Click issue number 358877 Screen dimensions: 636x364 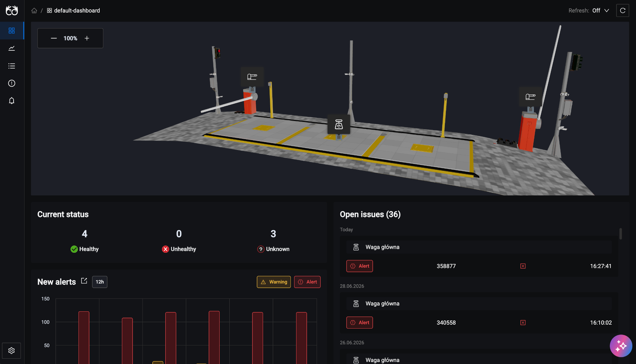[446, 266]
